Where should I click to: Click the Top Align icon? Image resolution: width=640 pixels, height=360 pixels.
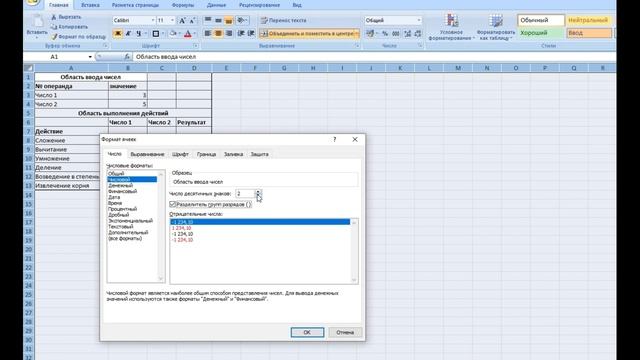click(208, 20)
